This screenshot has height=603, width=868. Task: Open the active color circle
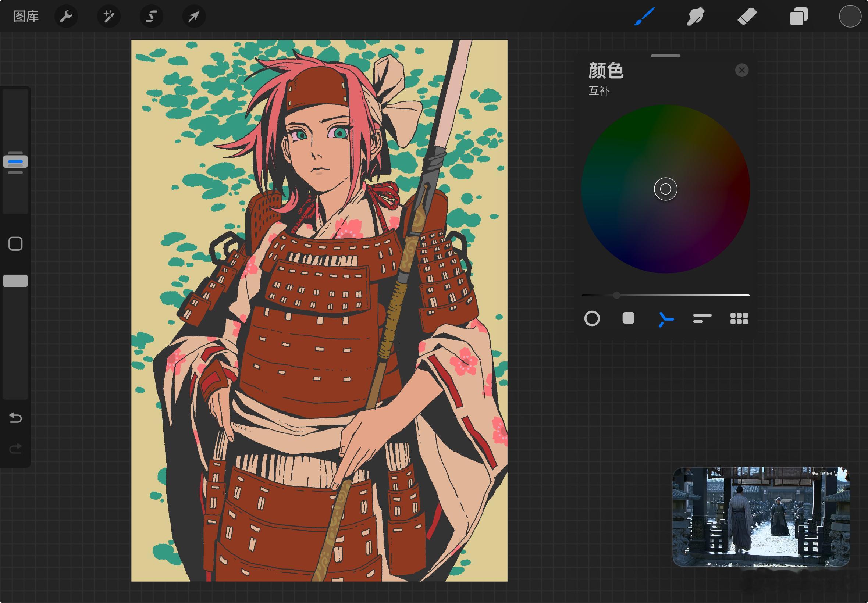[850, 16]
